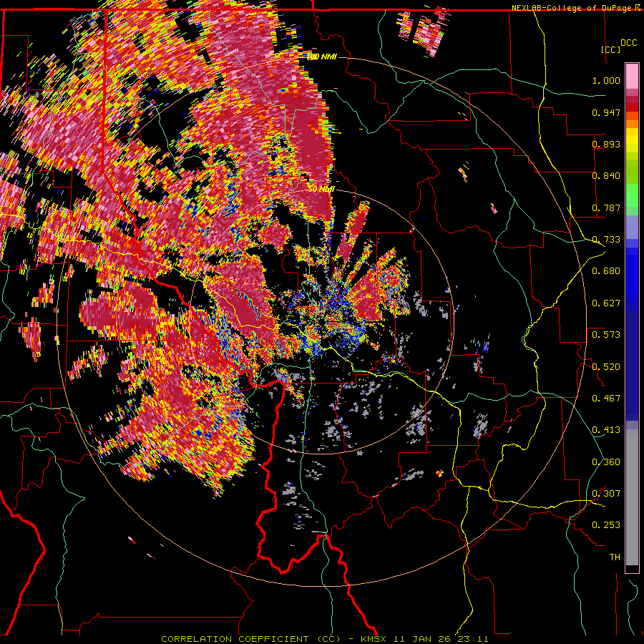644x644 pixels.
Task: Select the 0.520 scale value
Action: point(606,367)
